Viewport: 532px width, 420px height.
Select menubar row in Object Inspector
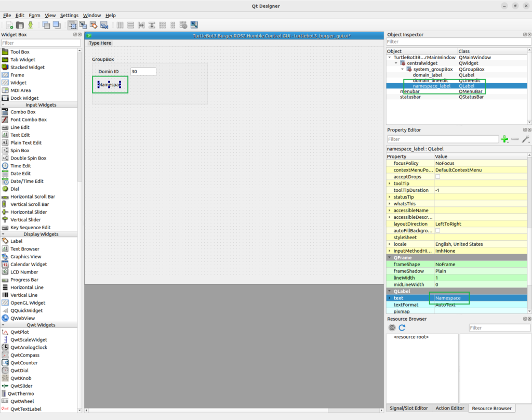point(457,91)
